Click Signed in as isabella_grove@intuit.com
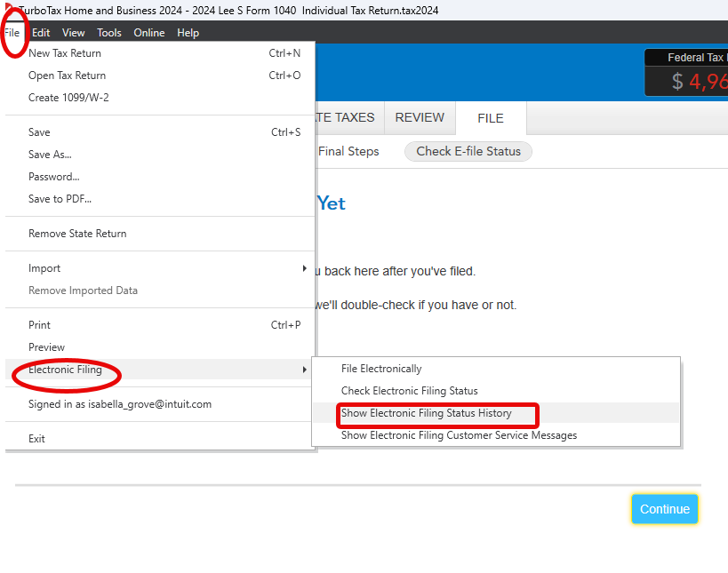This screenshot has height=573, width=728. pos(160,404)
